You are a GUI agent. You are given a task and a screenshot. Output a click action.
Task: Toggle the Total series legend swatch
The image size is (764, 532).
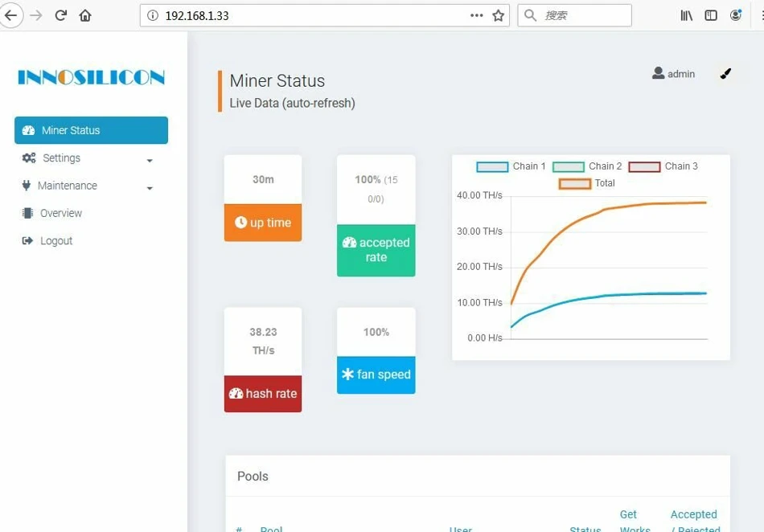click(x=574, y=184)
